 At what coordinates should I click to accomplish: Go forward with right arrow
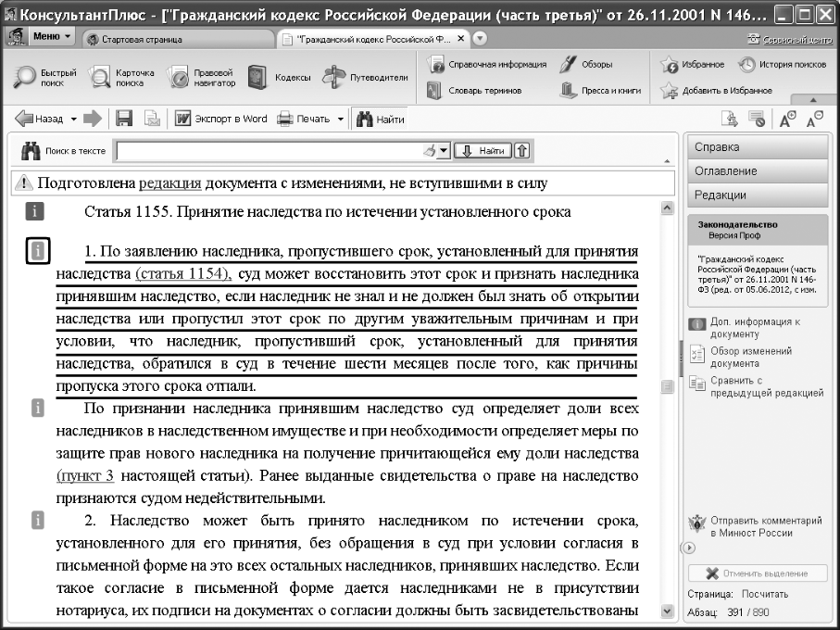92,119
